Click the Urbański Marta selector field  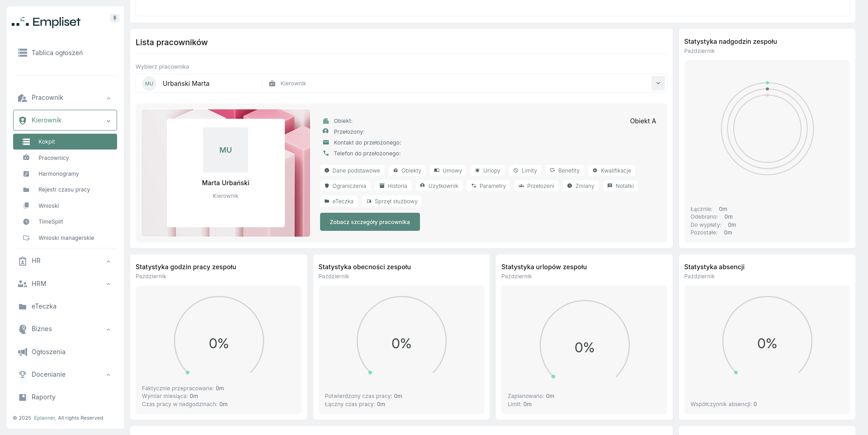401,83
